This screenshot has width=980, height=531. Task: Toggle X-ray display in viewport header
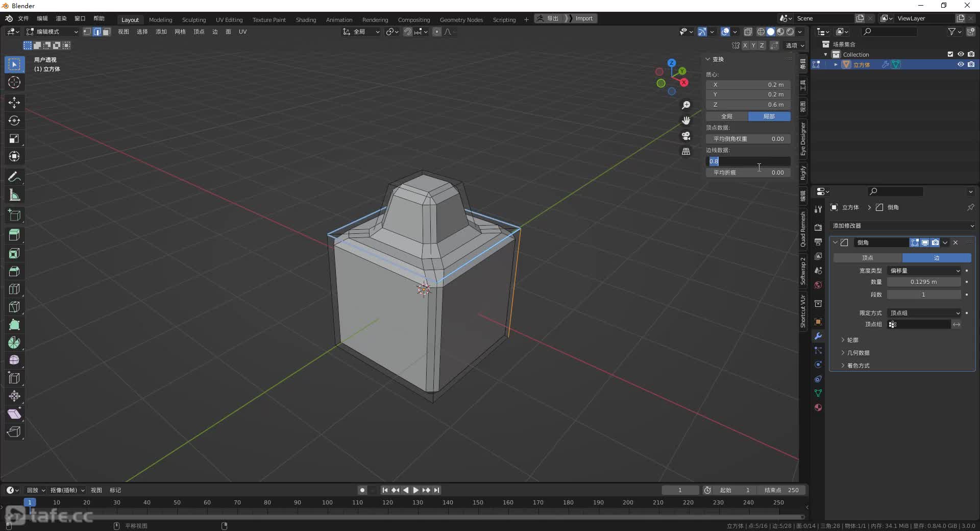click(x=748, y=32)
